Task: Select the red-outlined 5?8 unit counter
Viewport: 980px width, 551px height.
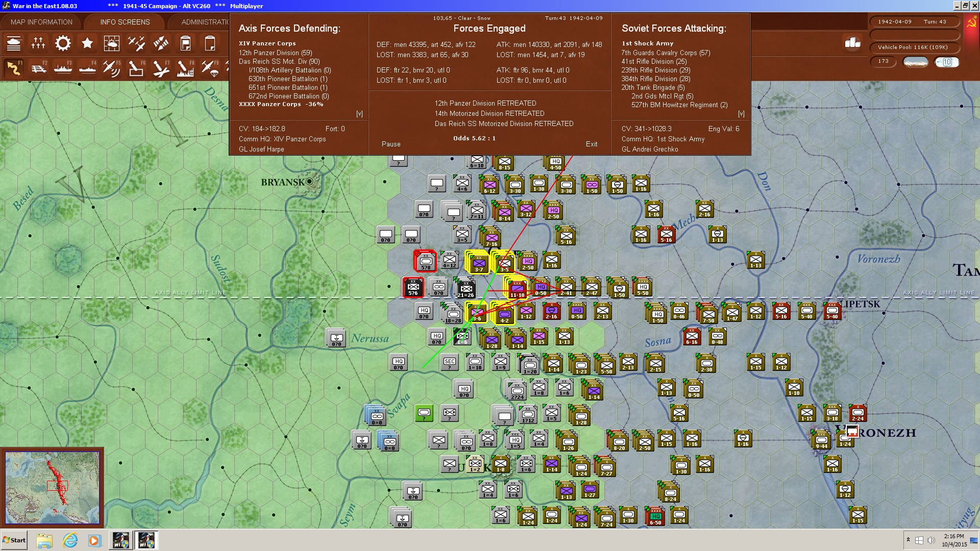Action: [425, 261]
